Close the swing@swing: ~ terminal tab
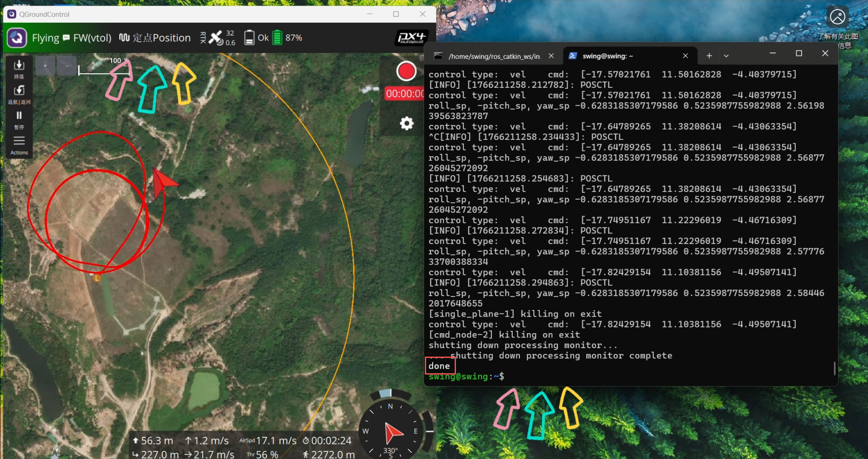868x459 pixels. coord(685,56)
